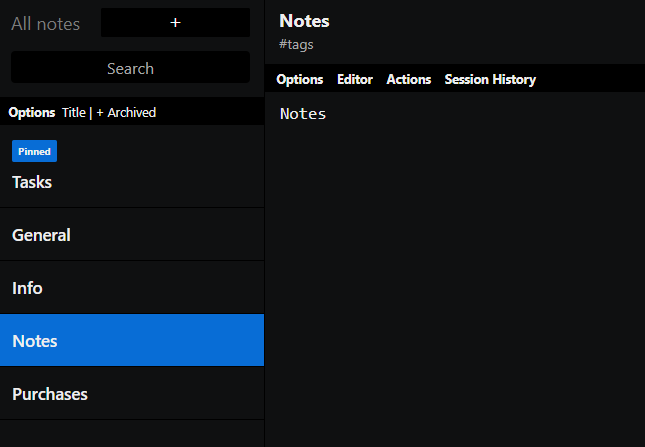Open the editor Options menu
Image resolution: width=645 pixels, height=447 pixels.
300,79
